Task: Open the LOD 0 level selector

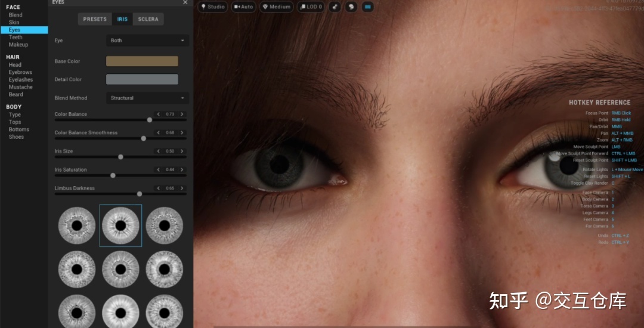Action: (x=311, y=7)
